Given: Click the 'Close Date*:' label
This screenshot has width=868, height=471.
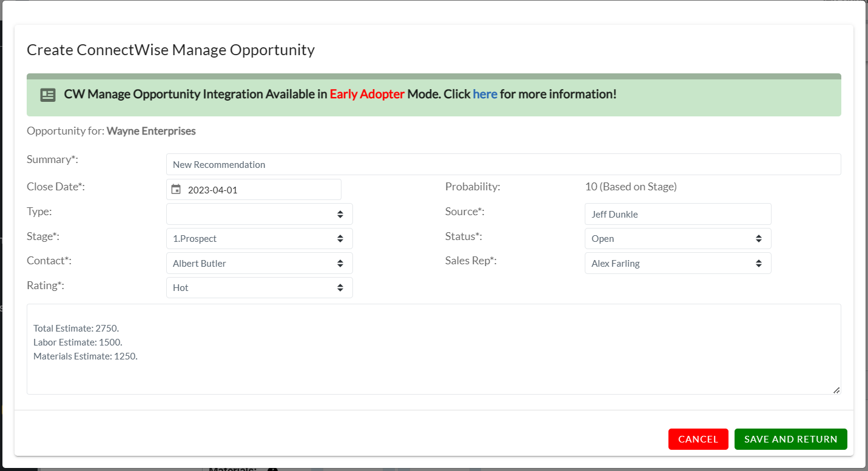Looking at the screenshot, I should (x=56, y=187).
